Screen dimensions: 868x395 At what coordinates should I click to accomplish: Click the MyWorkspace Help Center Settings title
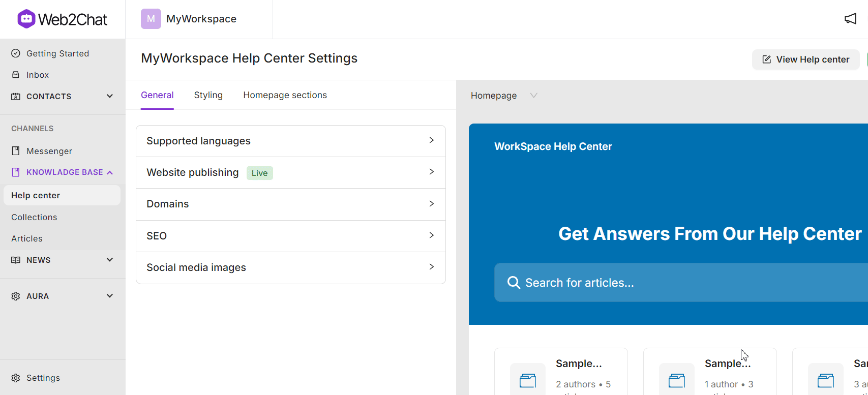pyautogui.click(x=249, y=58)
